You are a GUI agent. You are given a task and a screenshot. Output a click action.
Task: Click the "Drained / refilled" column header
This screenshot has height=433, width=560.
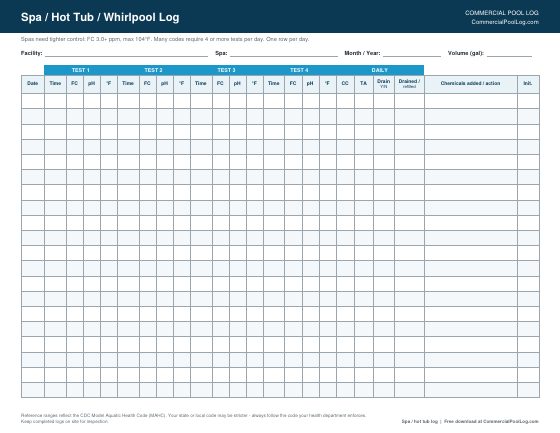tap(409, 84)
